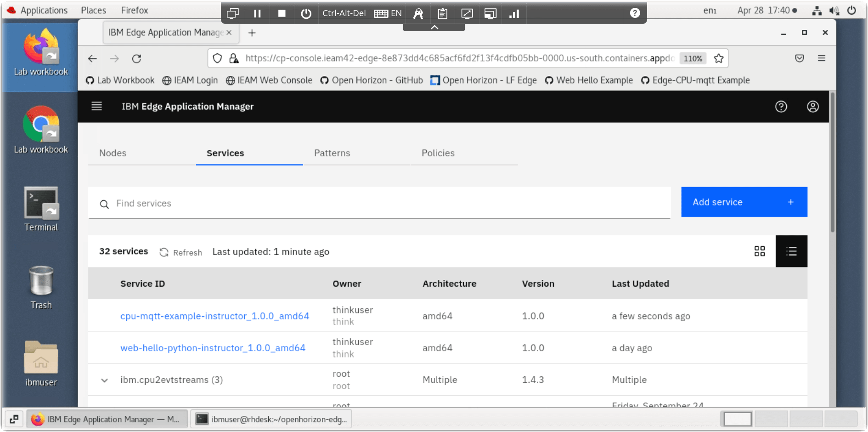Open the Terminal desktop icon

tap(41, 209)
